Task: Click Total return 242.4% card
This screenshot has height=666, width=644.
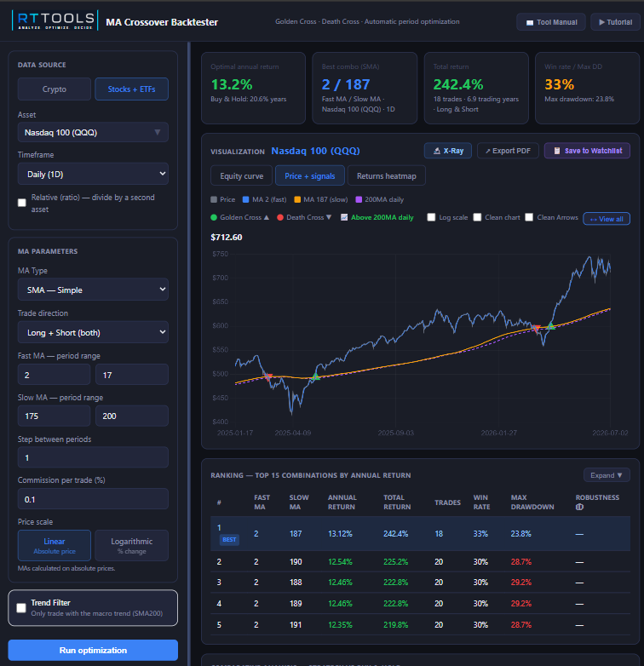Action: pyautogui.click(x=476, y=89)
